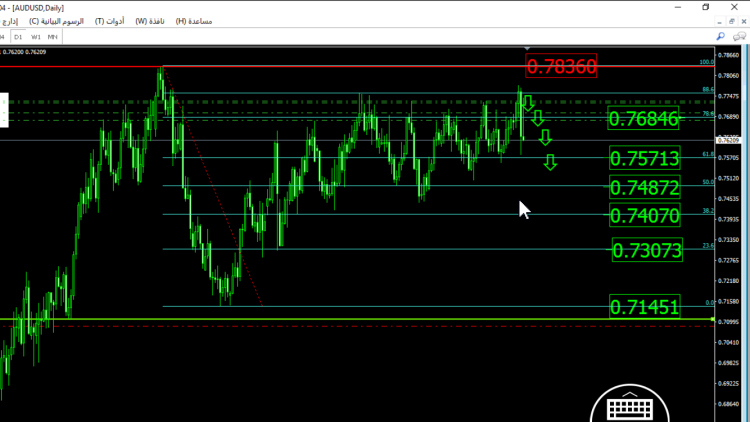
Task: Minimize the inner chart window
Action: (719, 22)
